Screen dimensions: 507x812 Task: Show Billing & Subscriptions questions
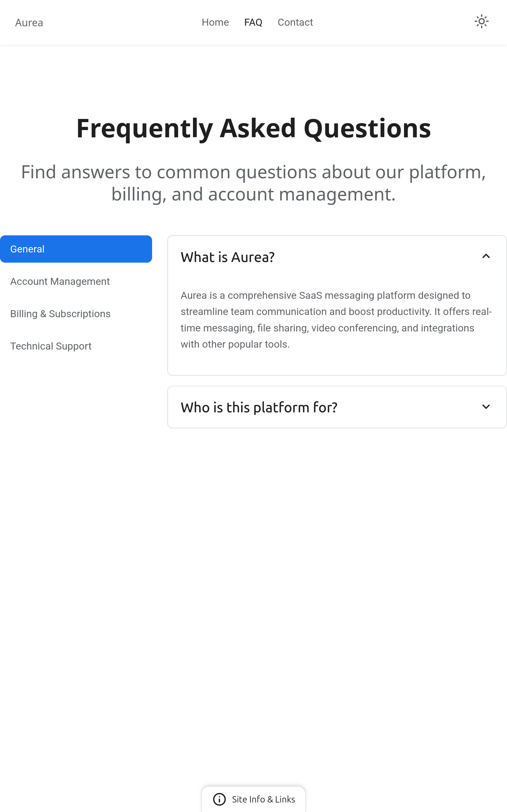pyautogui.click(x=60, y=314)
